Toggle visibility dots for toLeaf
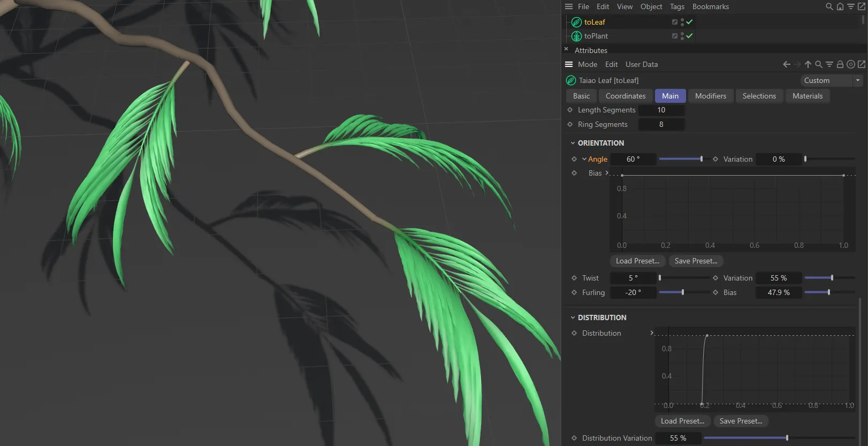Image resolution: width=868 pixels, height=446 pixels. [x=682, y=22]
